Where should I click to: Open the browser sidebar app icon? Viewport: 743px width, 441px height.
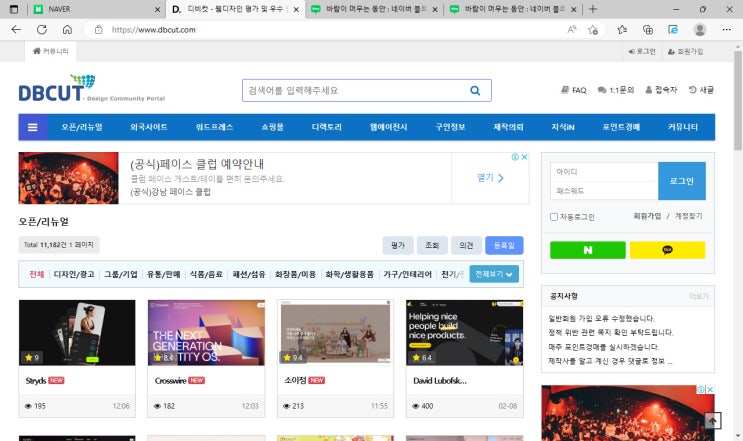(673, 29)
